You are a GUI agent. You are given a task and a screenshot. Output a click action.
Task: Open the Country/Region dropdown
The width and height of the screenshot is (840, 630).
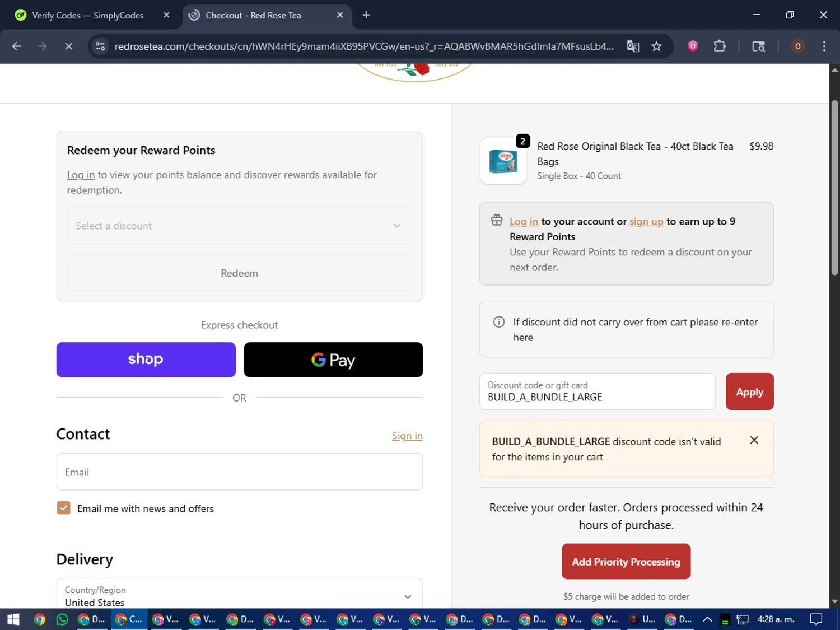pyautogui.click(x=240, y=594)
